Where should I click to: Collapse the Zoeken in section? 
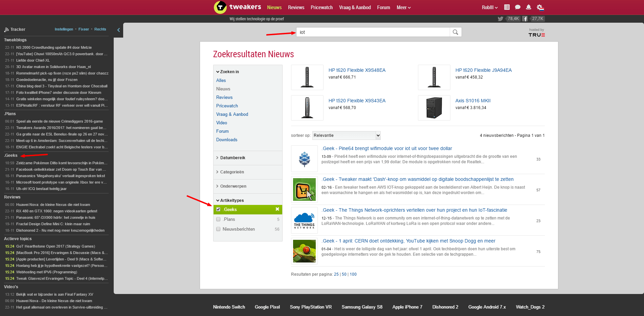click(x=228, y=72)
